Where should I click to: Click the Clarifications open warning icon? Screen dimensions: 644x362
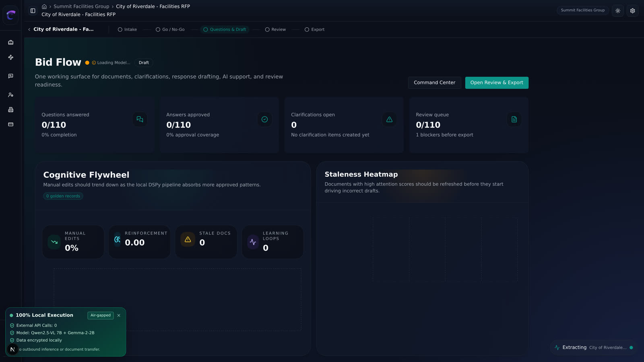point(389,119)
